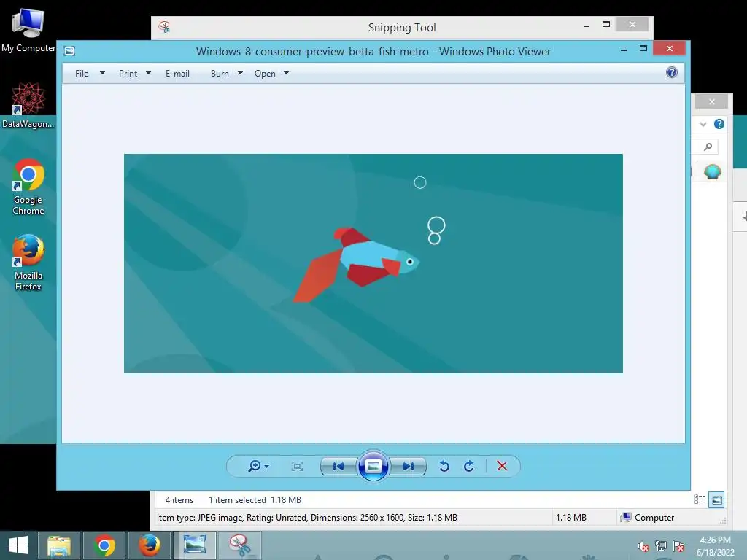The width and height of the screenshot is (747, 560).
Task: Advance to the next photo
Action: tap(408, 466)
